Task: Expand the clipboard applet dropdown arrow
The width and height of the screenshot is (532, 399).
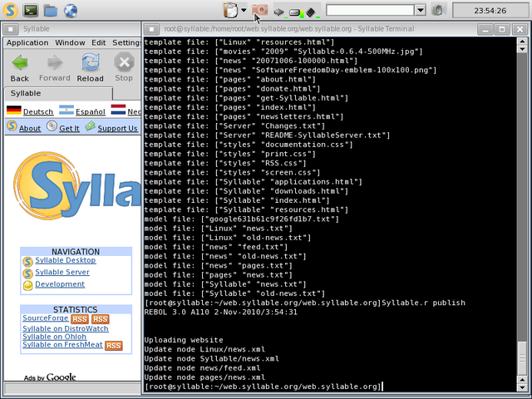Action: (x=244, y=10)
